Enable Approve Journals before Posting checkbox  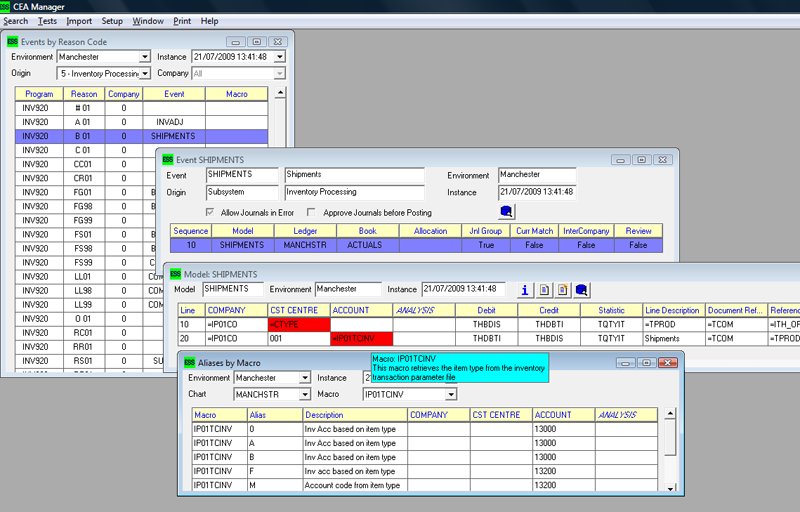(313, 212)
